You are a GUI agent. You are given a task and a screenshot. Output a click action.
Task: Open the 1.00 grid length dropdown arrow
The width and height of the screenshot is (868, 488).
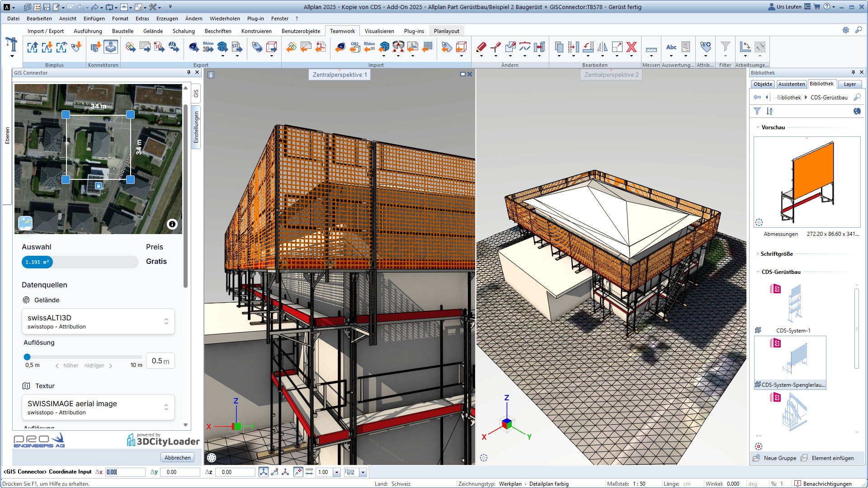point(336,472)
